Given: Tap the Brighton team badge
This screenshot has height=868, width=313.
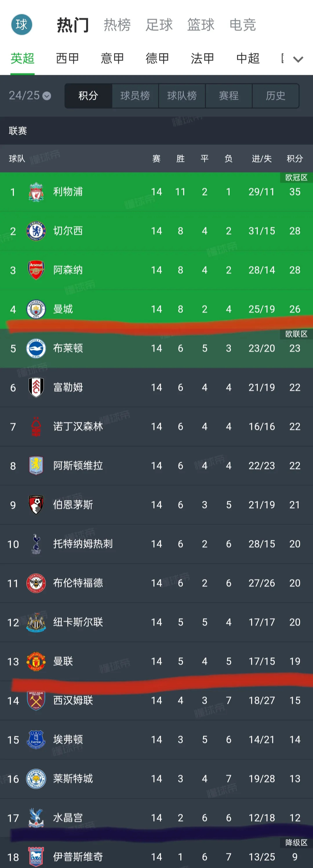Looking at the screenshot, I should point(36,348).
